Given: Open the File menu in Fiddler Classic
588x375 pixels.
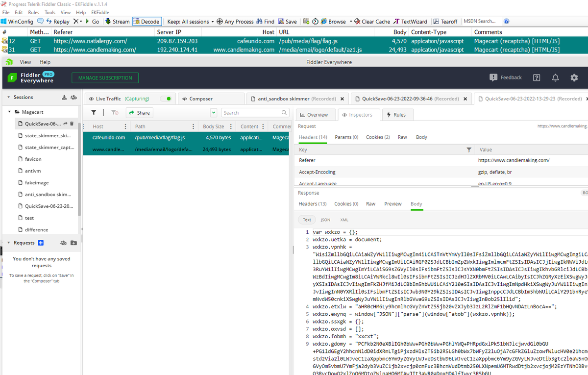Looking at the screenshot, I should [x=6, y=12].
